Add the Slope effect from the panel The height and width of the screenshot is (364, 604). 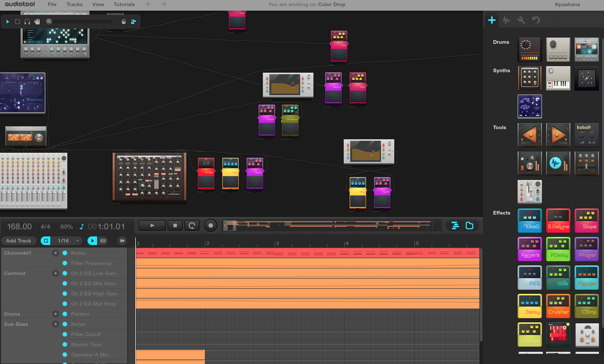pyautogui.click(x=587, y=221)
